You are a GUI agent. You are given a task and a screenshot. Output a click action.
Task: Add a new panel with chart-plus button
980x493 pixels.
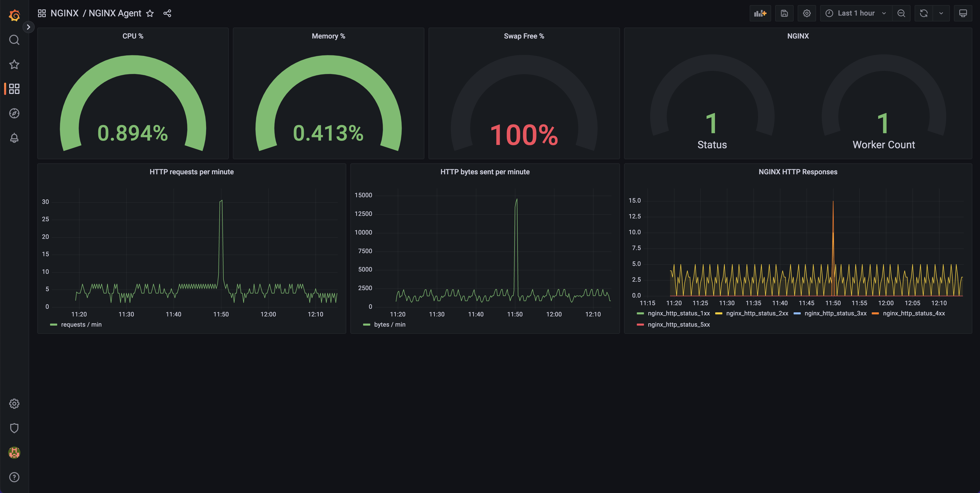[x=760, y=13]
